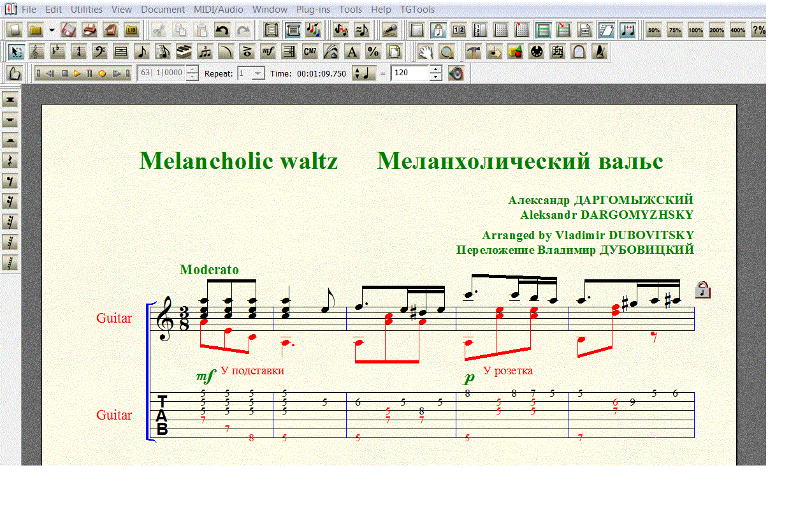This screenshot has height=521, width=812.
Task: Click the lock icon beside the staff
Action: (x=702, y=290)
